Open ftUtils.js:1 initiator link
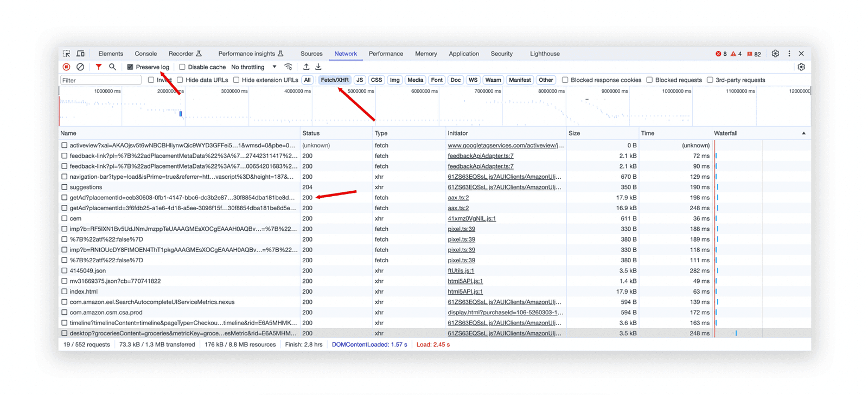Screen dimensions: 868x395 coord(461,271)
